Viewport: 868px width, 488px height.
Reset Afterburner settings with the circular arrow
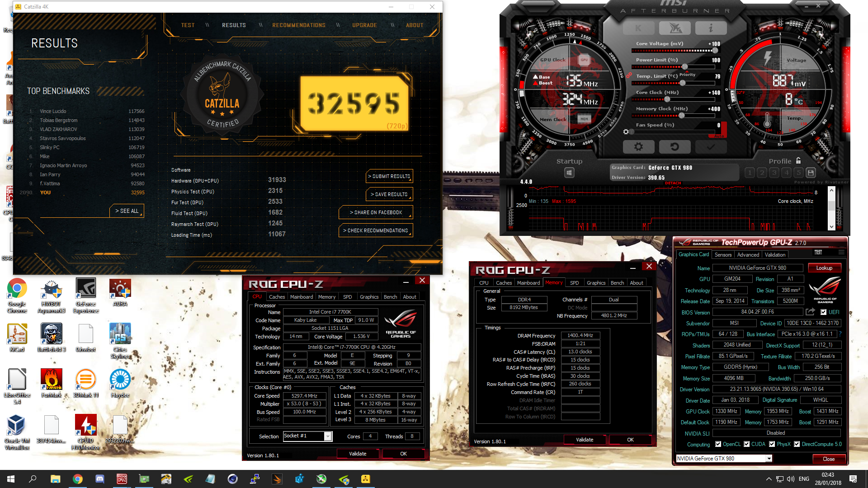[675, 147]
